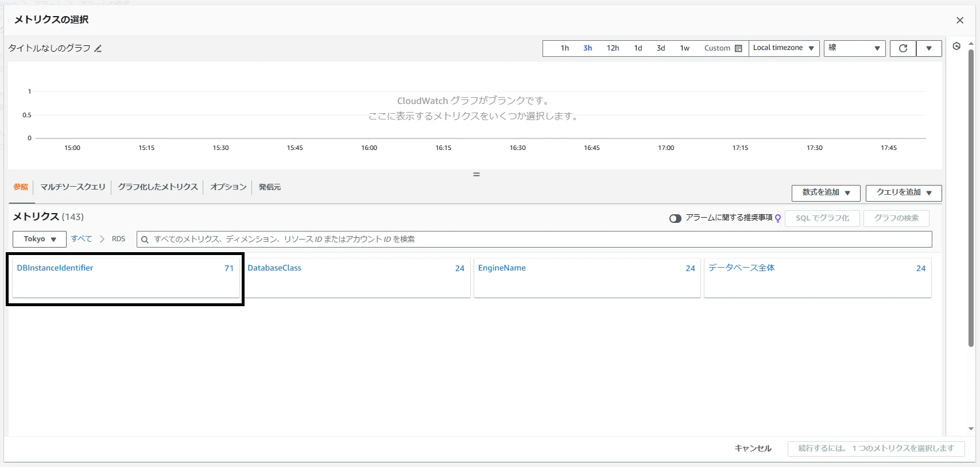
Task: Select 1h time range
Action: [565, 48]
